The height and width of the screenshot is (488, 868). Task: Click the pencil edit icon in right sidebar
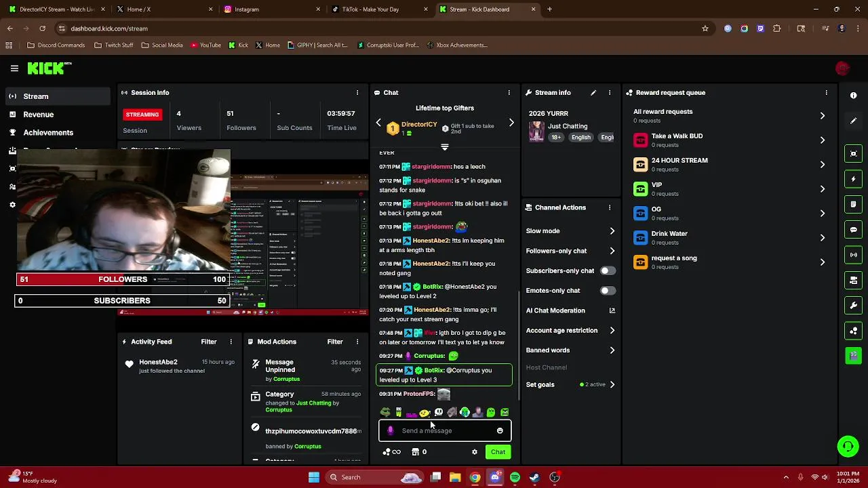pyautogui.click(x=854, y=121)
